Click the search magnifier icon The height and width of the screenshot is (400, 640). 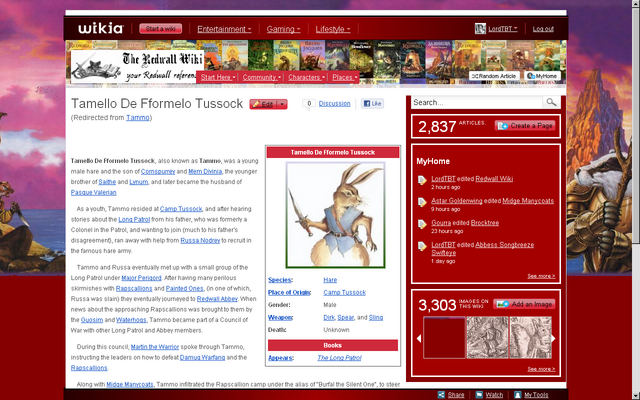[x=551, y=102]
